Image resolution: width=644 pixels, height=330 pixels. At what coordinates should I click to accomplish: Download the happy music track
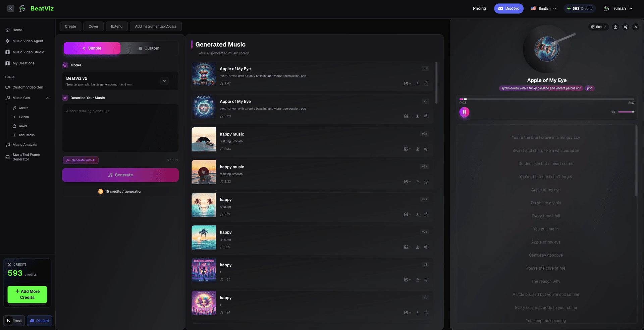pos(417,149)
